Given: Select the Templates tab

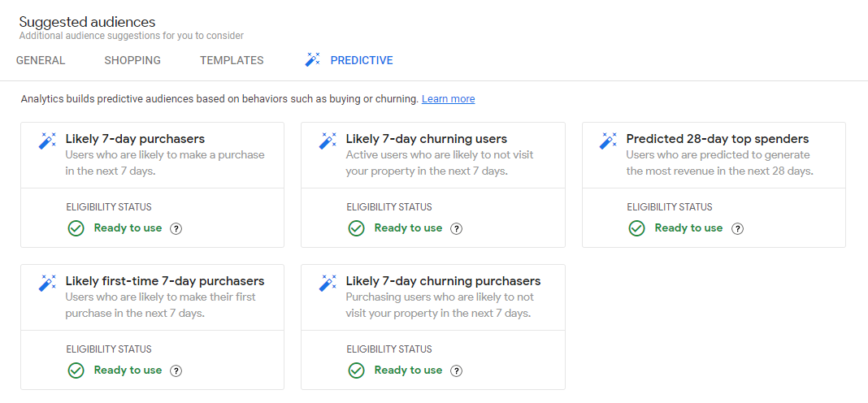Looking at the screenshot, I should [x=232, y=60].
